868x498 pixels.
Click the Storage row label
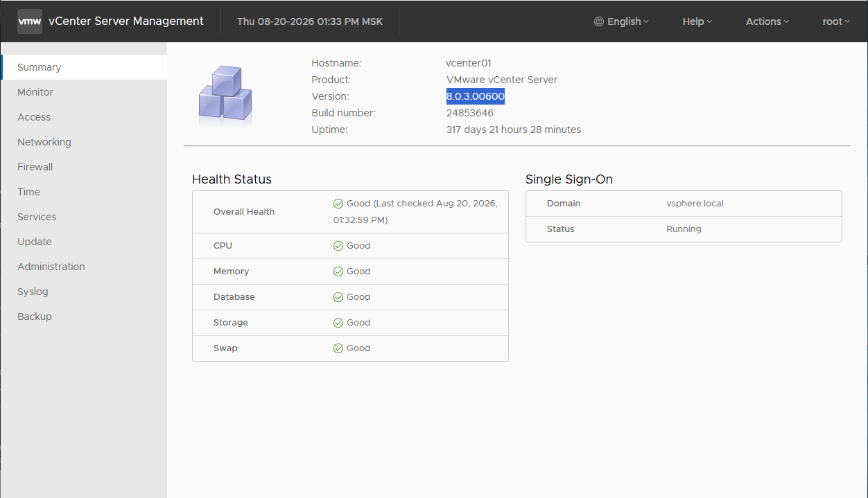231,323
